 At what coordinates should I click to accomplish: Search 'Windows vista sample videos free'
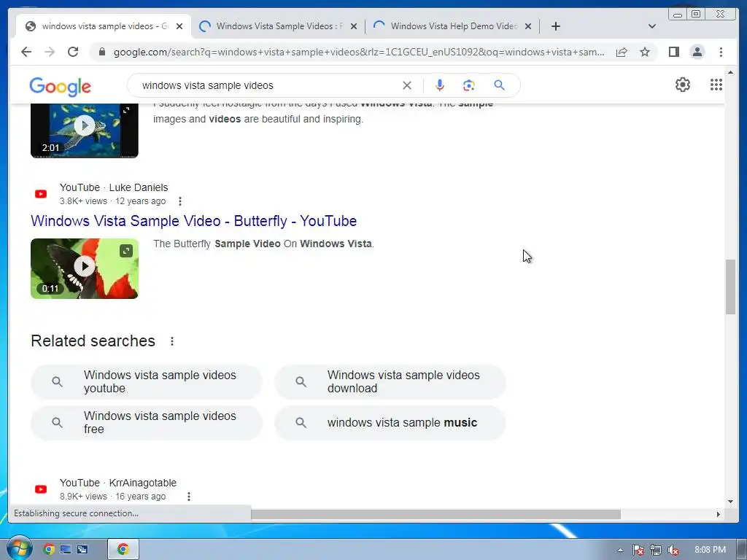pyautogui.click(x=147, y=423)
